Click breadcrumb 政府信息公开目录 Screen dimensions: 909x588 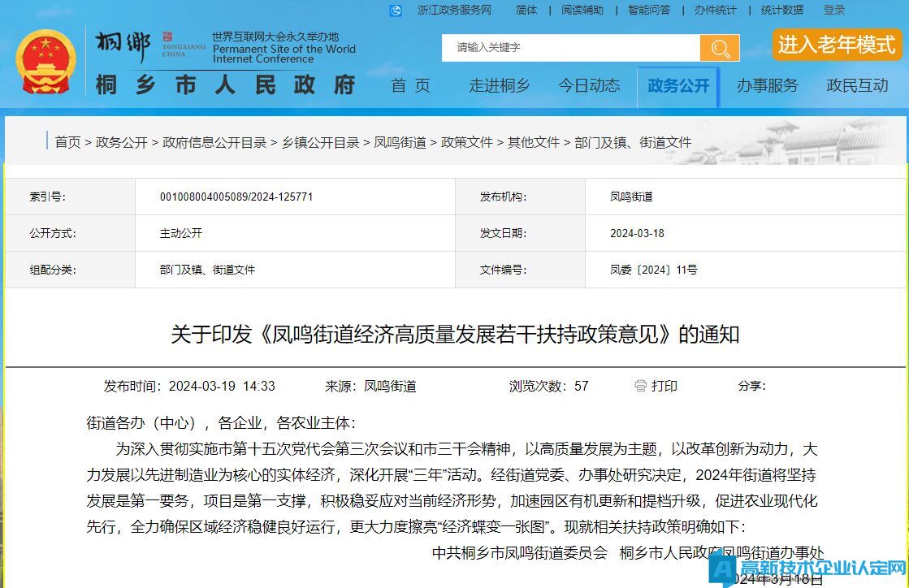click(x=214, y=142)
